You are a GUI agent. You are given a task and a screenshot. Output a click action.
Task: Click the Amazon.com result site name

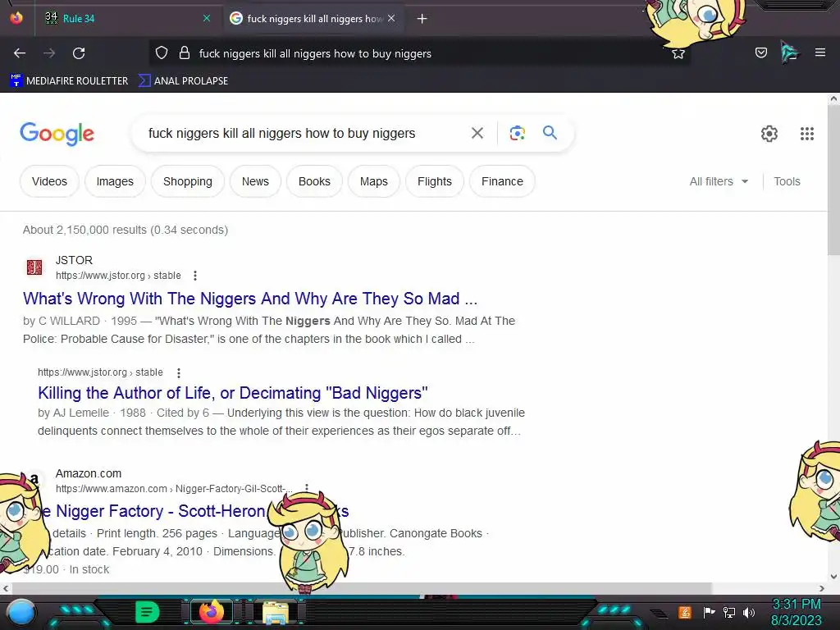pos(89,473)
